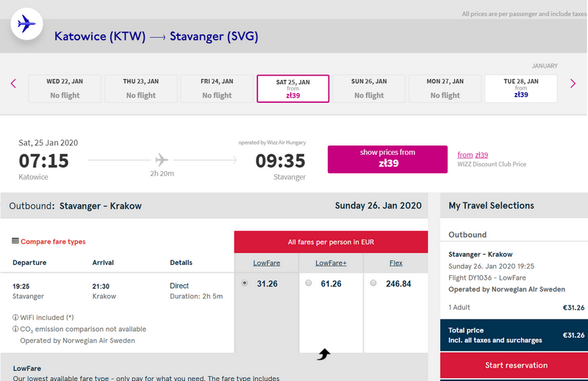
Task: Go to previous week with left arrow
Action: 13,84
